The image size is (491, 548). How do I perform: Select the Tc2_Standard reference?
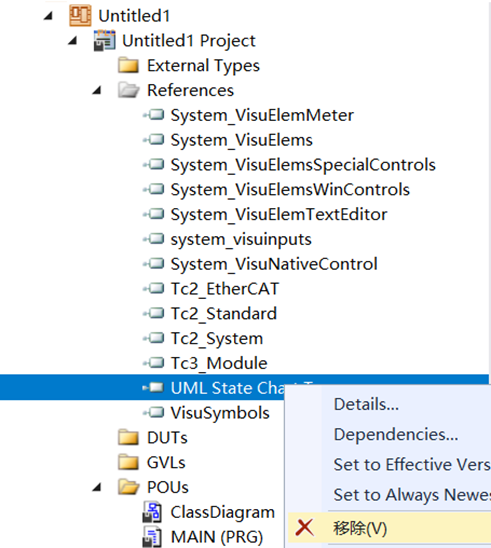[224, 313]
